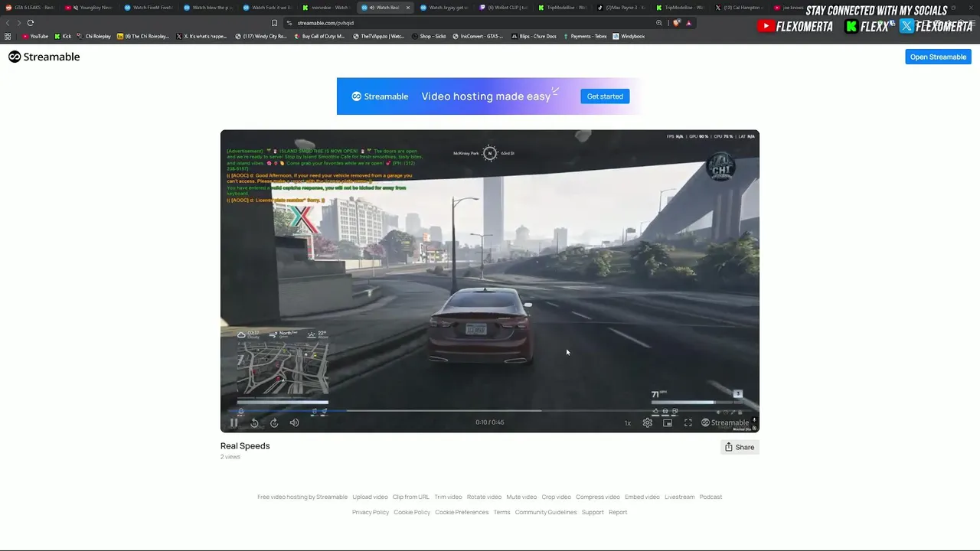This screenshot has width=980, height=551.
Task: Open the Support link
Action: coord(593,512)
